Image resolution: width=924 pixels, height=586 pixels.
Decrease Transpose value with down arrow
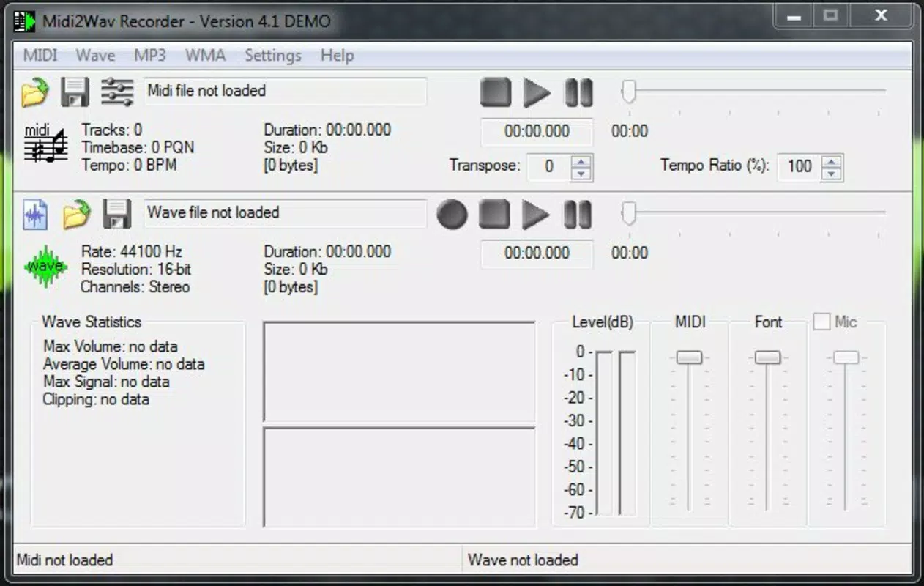[581, 173]
